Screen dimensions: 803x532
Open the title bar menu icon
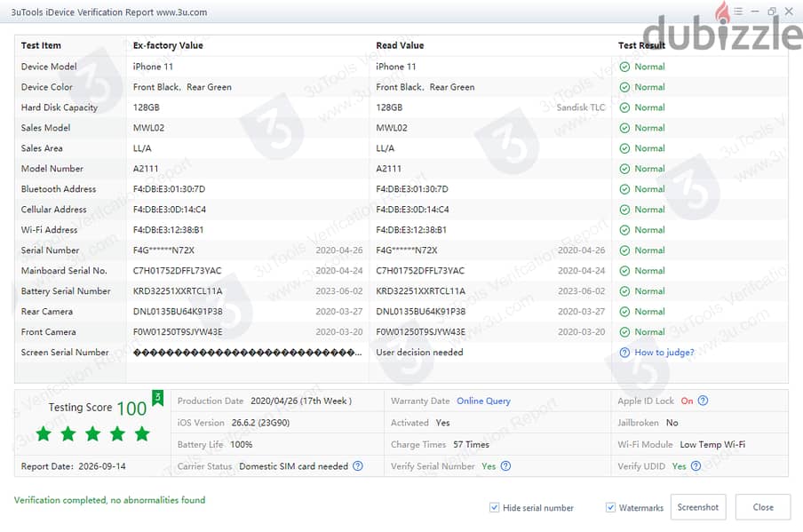738,12
